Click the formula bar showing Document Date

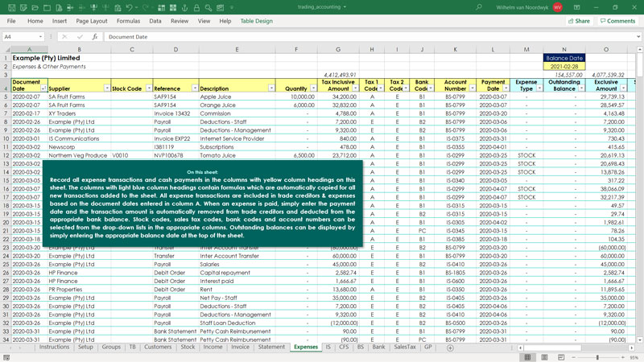369,36
